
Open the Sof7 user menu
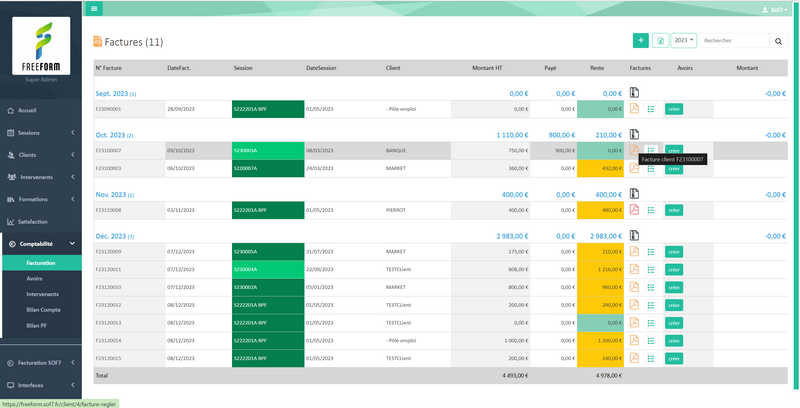point(776,8)
